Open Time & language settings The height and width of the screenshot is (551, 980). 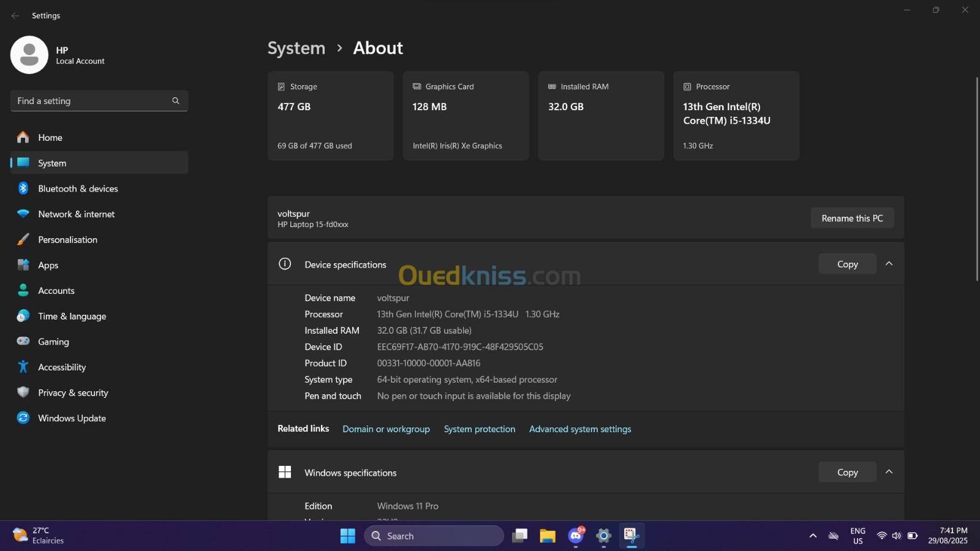coord(99,317)
